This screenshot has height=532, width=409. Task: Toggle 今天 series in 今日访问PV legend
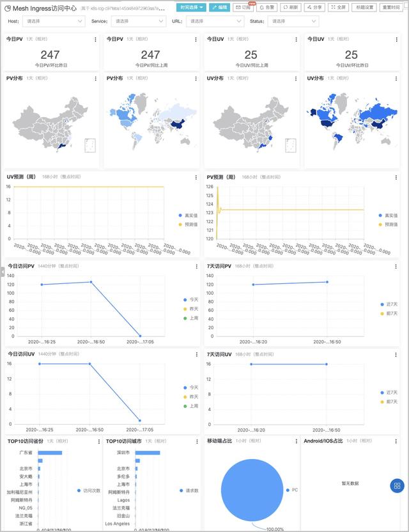pos(190,300)
